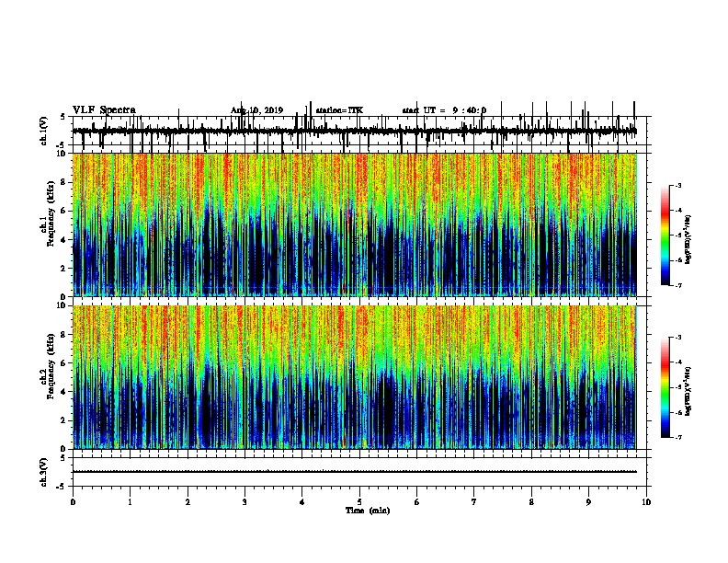728x563 pixels.
Task: Click time axis tick label "9"
Action: (x=588, y=502)
